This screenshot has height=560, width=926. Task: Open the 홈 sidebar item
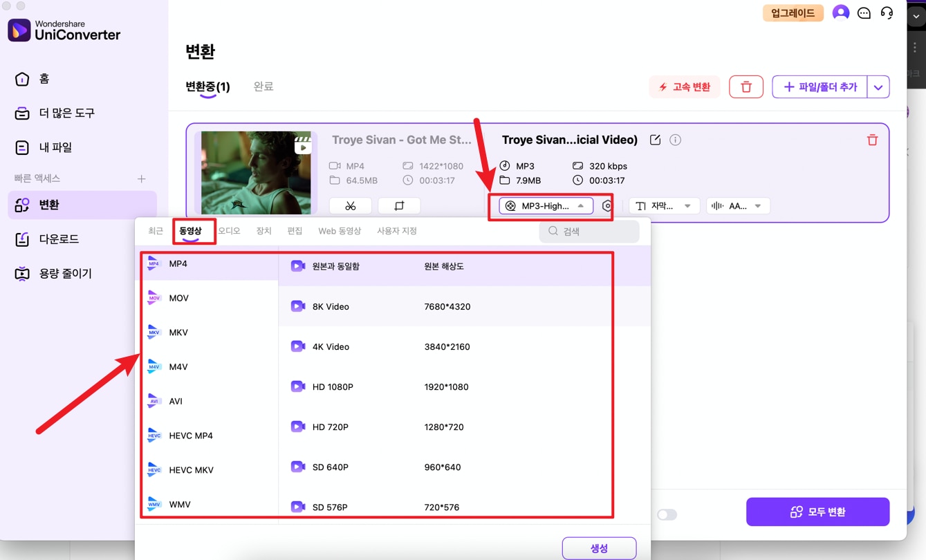(82, 79)
